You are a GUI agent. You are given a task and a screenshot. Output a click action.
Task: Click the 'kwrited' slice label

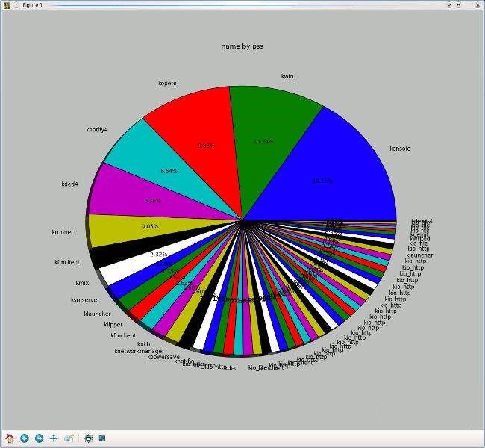pyautogui.click(x=420, y=239)
